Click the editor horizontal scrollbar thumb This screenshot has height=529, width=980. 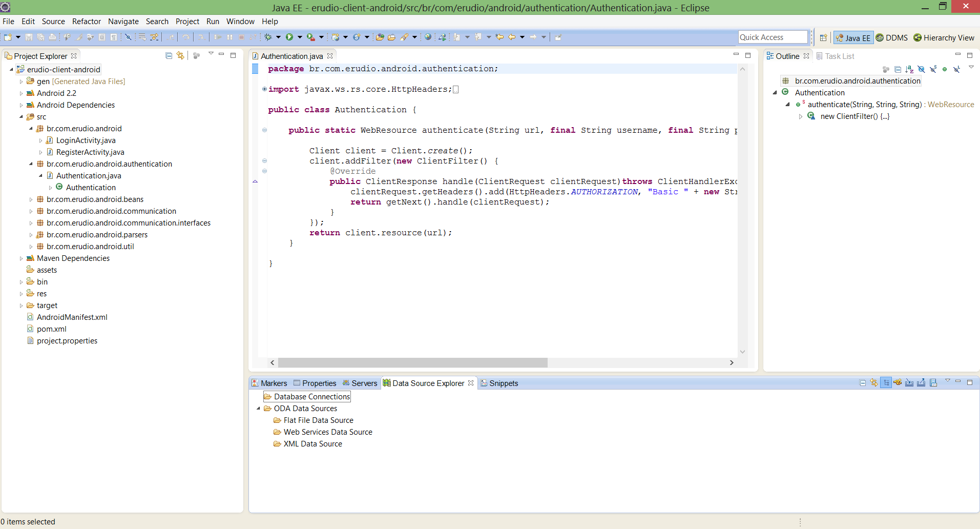(412, 362)
